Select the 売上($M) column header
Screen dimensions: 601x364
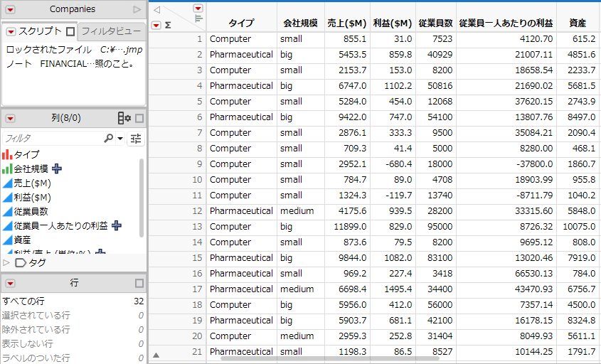tap(347, 23)
